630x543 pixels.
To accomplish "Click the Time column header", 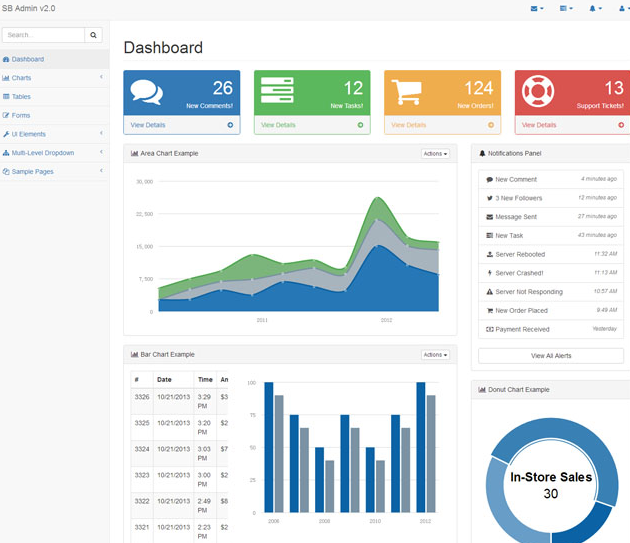I will (x=205, y=379).
